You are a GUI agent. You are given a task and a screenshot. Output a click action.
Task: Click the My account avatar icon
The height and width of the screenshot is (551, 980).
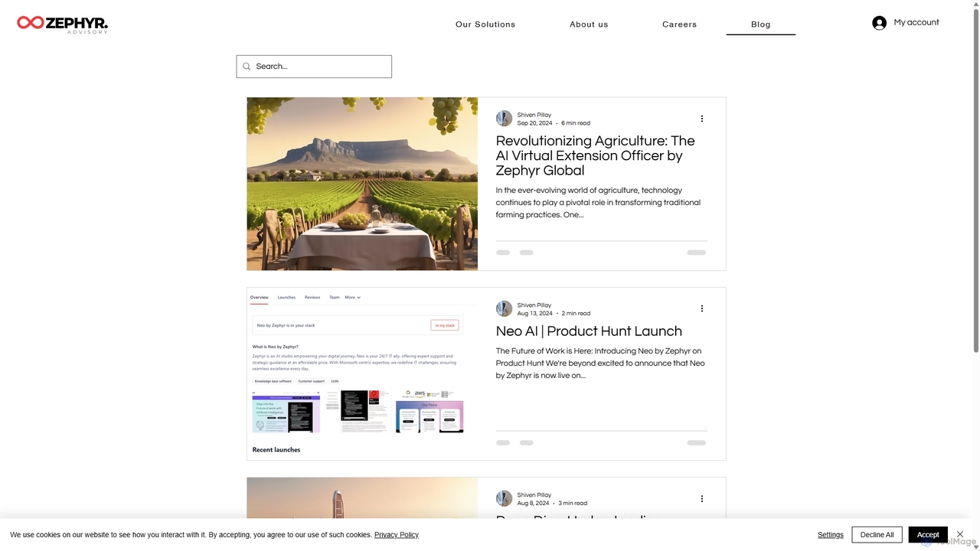tap(879, 23)
